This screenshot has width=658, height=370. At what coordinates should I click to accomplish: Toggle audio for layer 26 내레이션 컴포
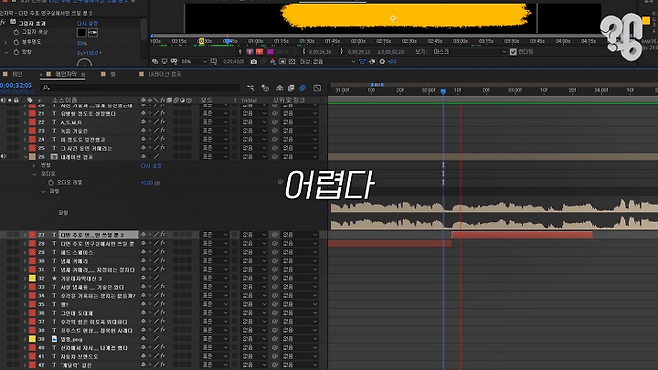[x=3, y=156]
